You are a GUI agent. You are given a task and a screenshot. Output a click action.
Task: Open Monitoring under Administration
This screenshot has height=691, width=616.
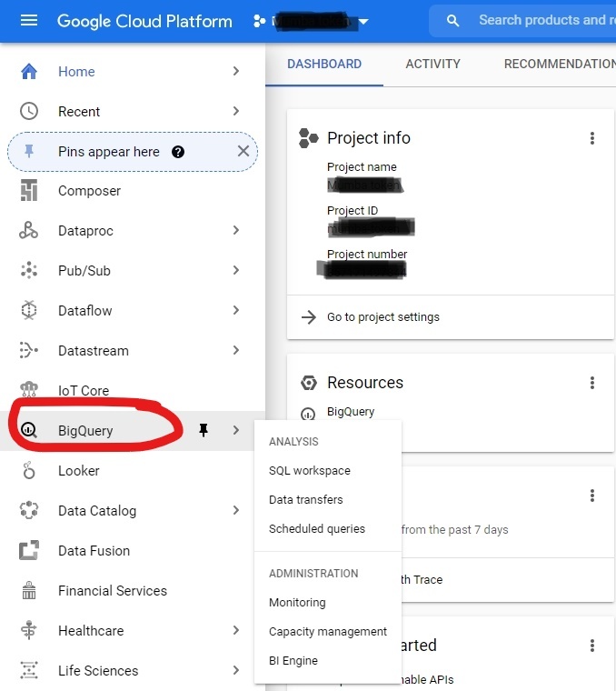pos(297,603)
